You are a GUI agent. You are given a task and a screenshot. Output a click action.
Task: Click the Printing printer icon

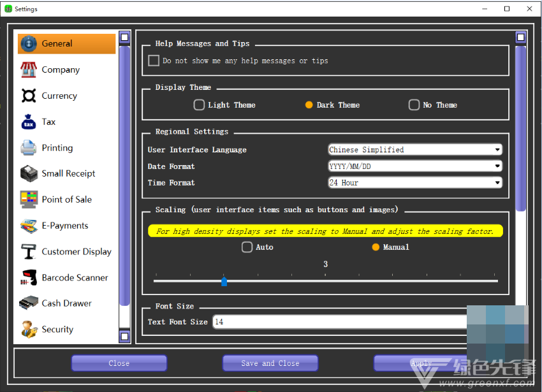coord(29,148)
